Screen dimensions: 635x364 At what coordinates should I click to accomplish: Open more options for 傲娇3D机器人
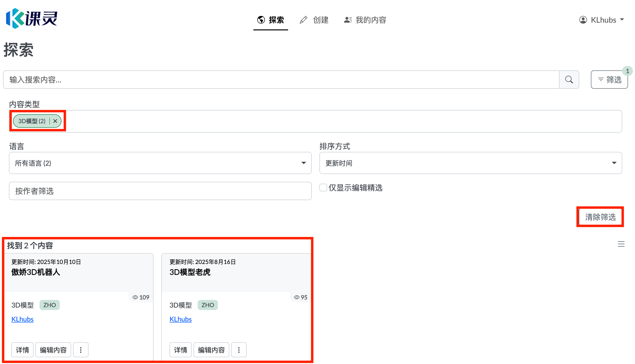81,350
